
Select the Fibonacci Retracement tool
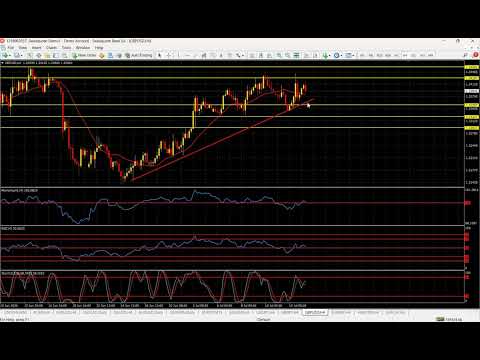[212, 55]
